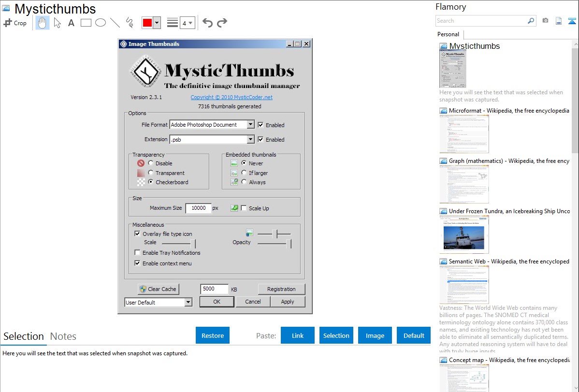
Task: Click the Mysticthumbs app icon in title
Action: tap(6, 9)
